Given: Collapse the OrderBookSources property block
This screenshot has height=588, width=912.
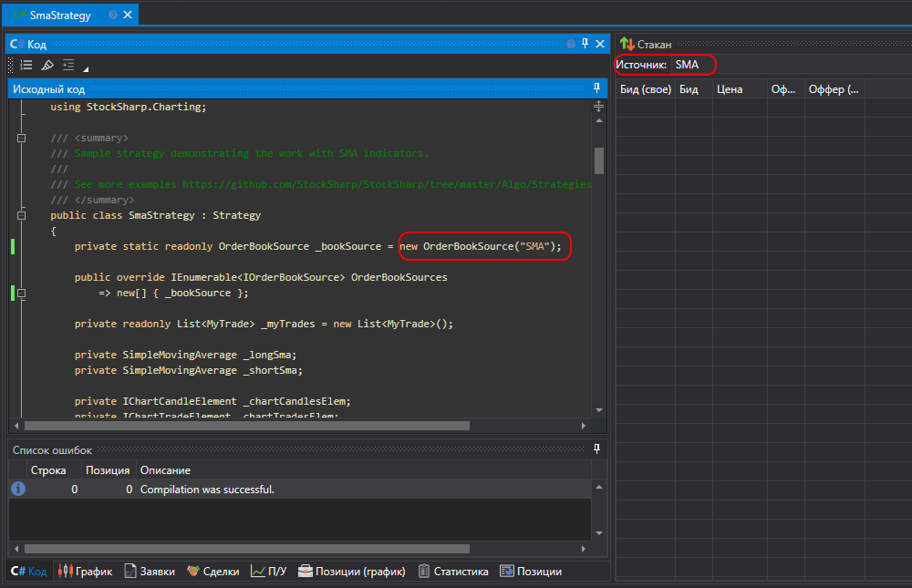Looking at the screenshot, I should 22,294.
